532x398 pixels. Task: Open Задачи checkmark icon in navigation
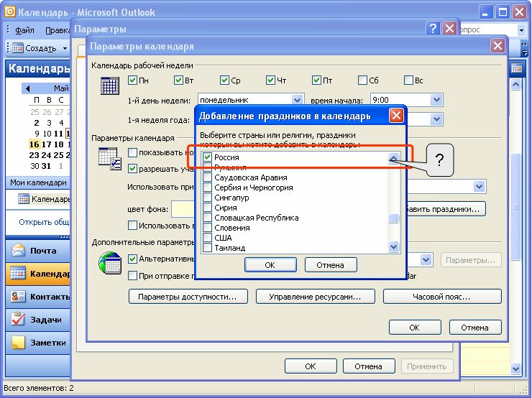(18, 319)
